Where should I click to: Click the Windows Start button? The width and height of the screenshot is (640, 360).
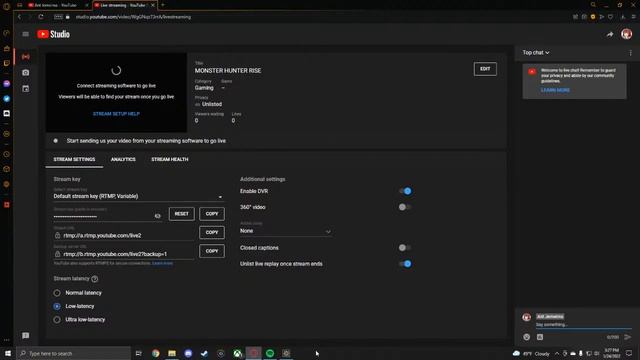click(x=8, y=353)
